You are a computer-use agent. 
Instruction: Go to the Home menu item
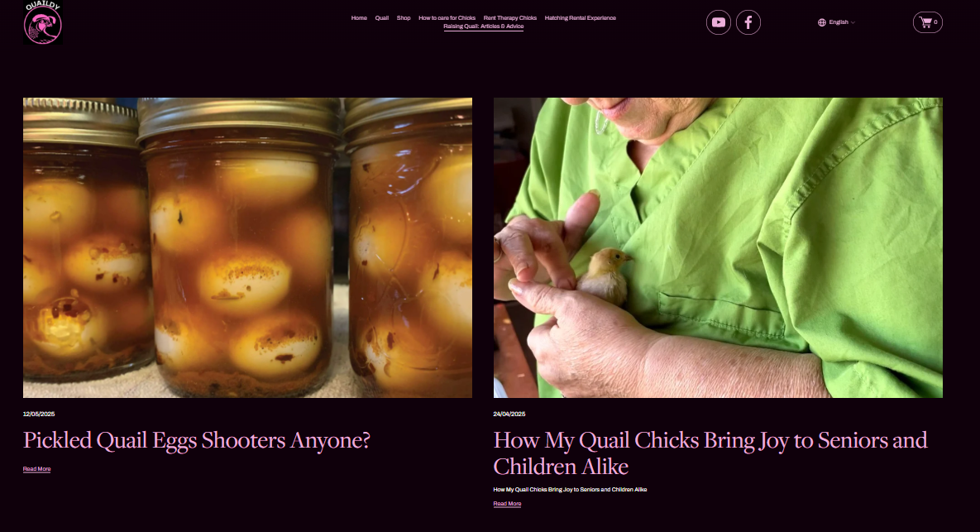(359, 18)
